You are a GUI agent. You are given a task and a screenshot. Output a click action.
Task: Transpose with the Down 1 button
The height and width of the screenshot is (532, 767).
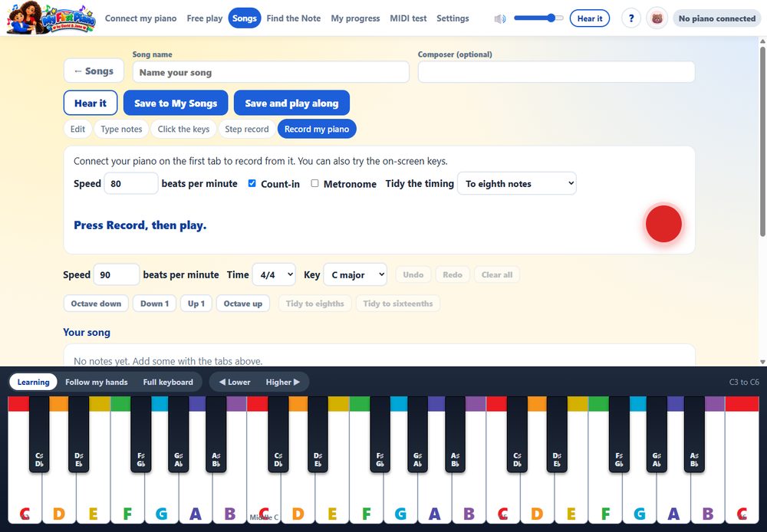155,304
